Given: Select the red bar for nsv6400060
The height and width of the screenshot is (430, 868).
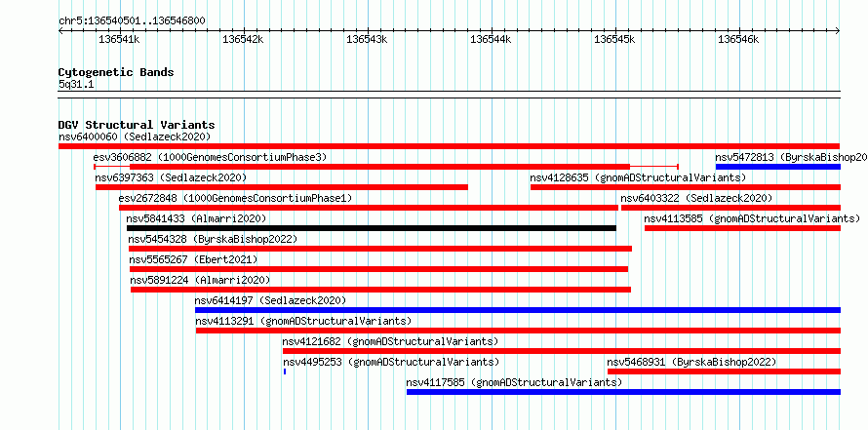Looking at the screenshot, I should pos(449,146).
